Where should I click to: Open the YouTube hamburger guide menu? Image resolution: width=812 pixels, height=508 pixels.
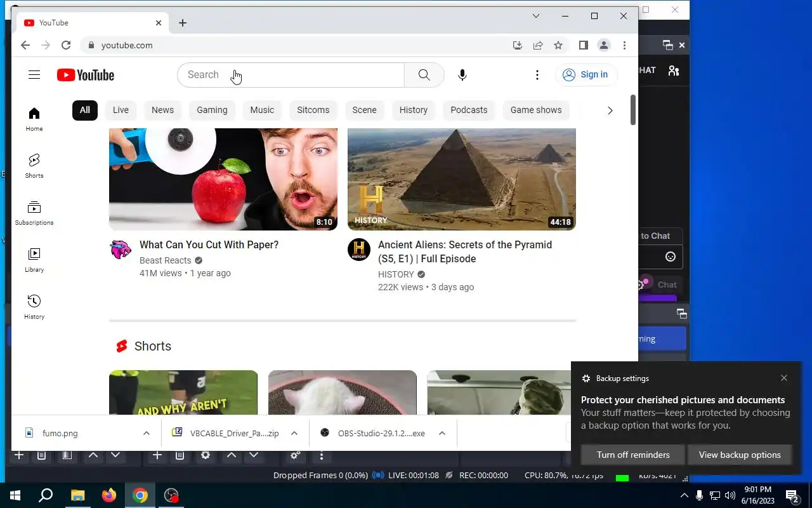(34, 75)
